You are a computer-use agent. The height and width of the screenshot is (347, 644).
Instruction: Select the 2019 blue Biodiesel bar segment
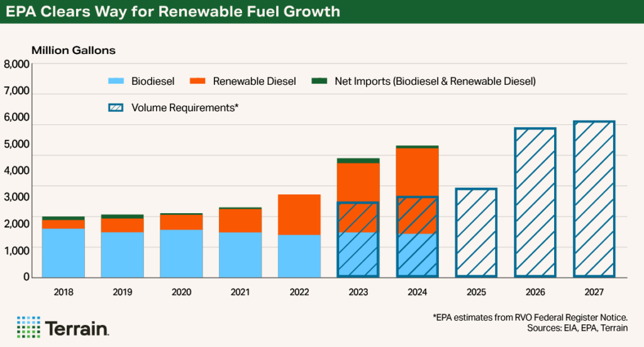tap(123, 255)
